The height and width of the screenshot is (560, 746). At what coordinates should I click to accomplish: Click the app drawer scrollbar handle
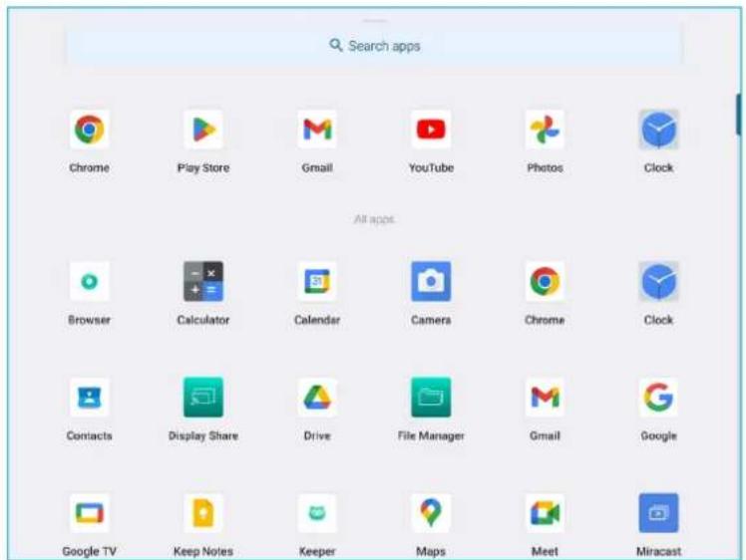738,115
